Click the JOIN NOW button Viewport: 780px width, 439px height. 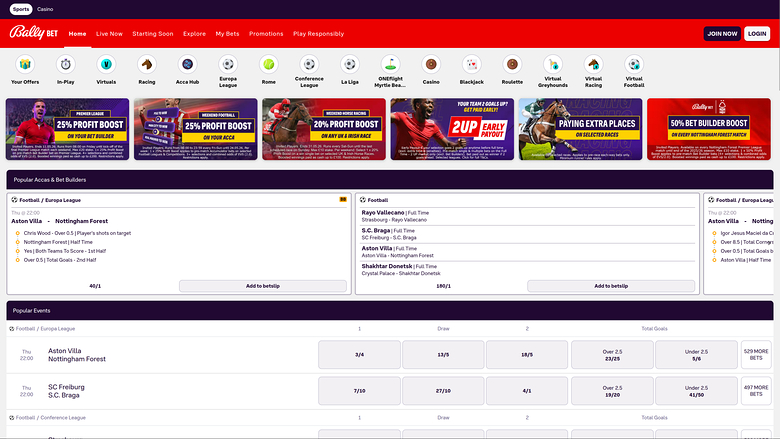[x=722, y=33]
